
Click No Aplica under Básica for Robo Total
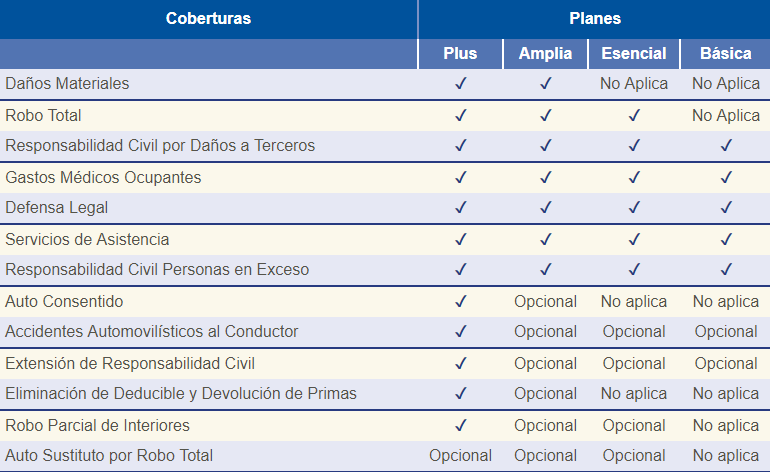(726, 115)
